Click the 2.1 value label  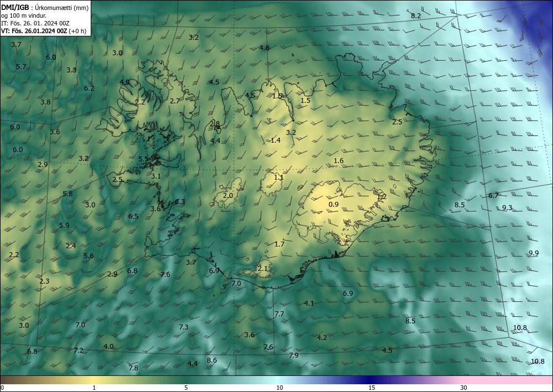[x=263, y=269]
